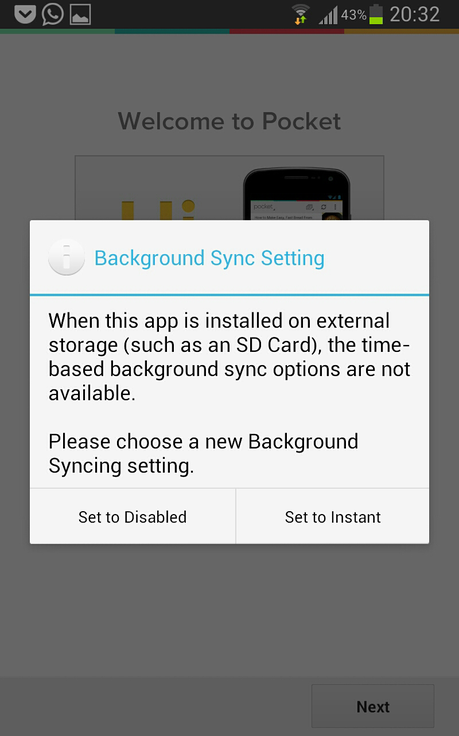Click the Next button
This screenshot has width=459, height=736.
pyautogui.click(x=373, y=706)
